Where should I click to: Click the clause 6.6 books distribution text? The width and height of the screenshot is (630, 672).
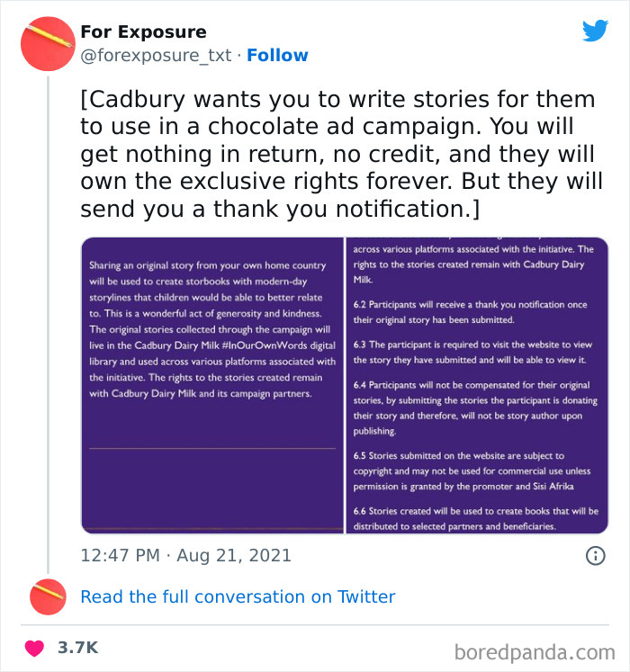[x=476, y=518]
